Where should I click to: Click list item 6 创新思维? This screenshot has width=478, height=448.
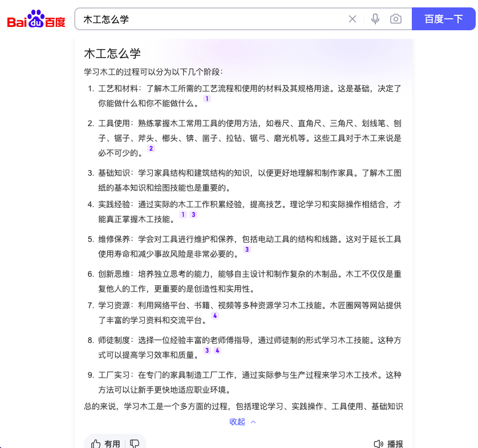[244, 281]
